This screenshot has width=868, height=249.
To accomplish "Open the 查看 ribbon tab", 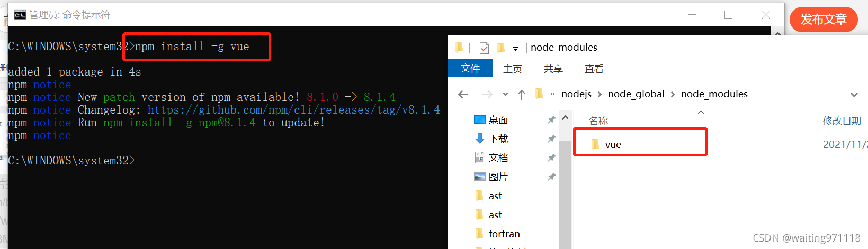I will (594, 69).
